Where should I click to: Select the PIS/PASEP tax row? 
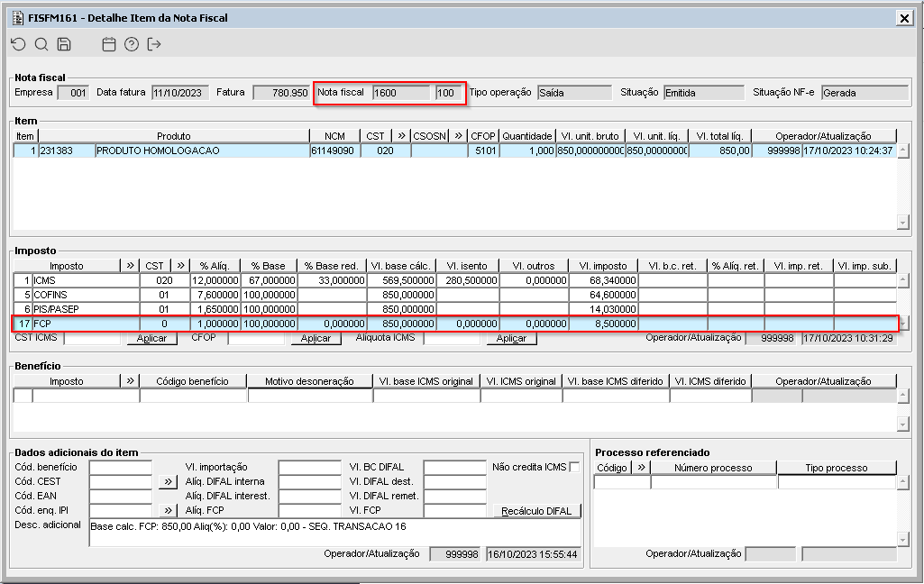tap(454, 309)
